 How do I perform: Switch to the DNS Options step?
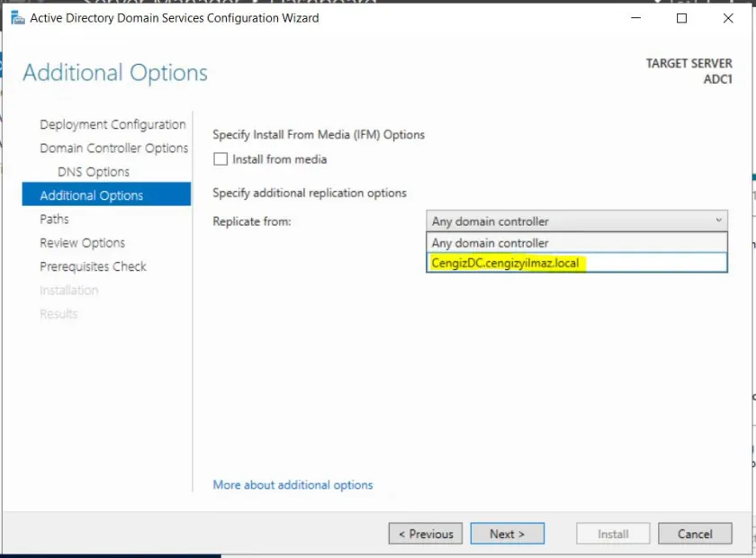pyautogui.click(x=94, y=172)
